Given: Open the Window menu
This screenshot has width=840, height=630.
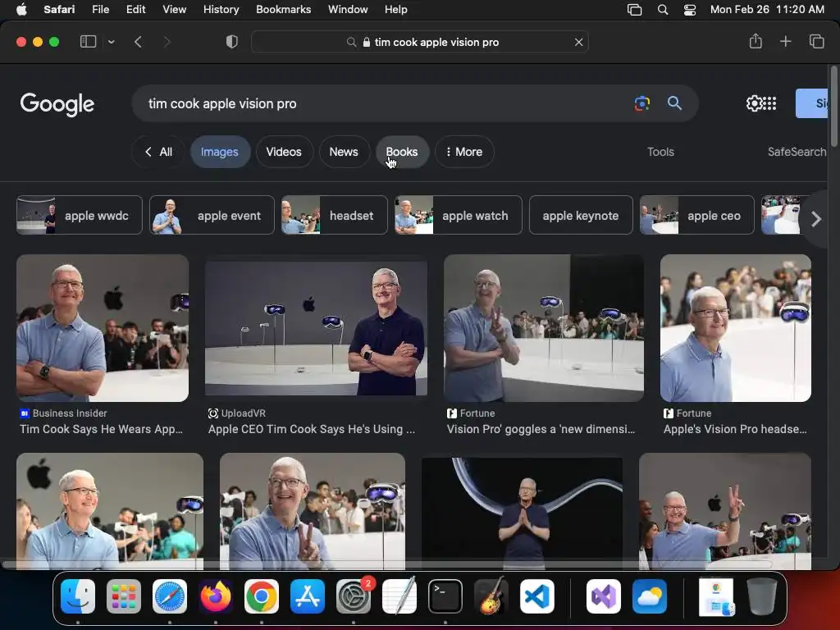Looking at the screenshot, I should (348, 10).
